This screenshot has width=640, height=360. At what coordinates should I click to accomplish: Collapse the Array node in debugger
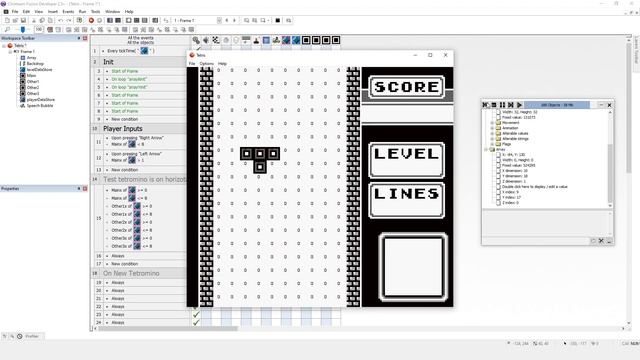(486, 149)
